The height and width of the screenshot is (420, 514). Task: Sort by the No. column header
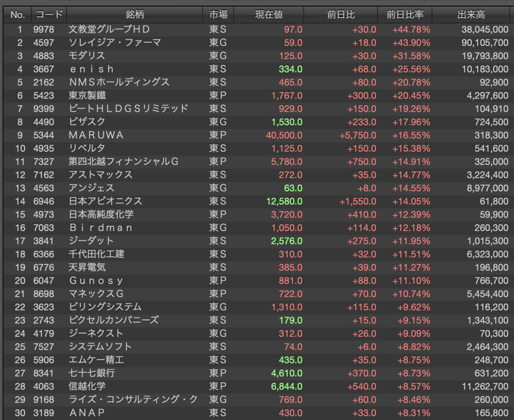[x=18, y=15]
